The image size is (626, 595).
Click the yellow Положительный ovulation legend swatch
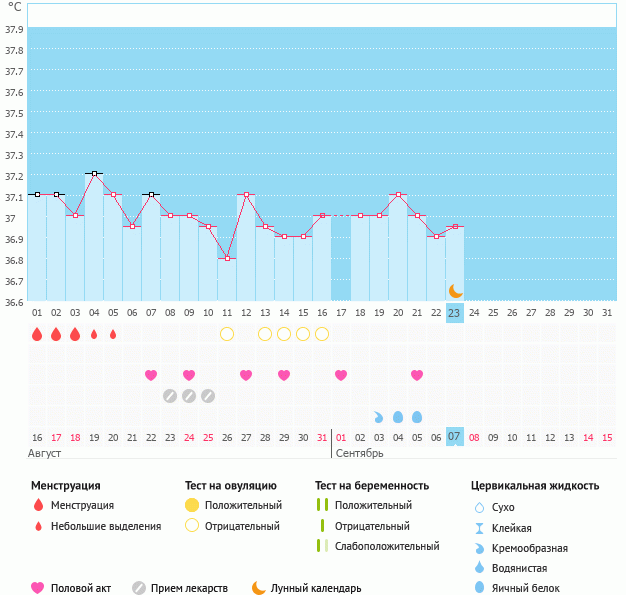(192, 505)
